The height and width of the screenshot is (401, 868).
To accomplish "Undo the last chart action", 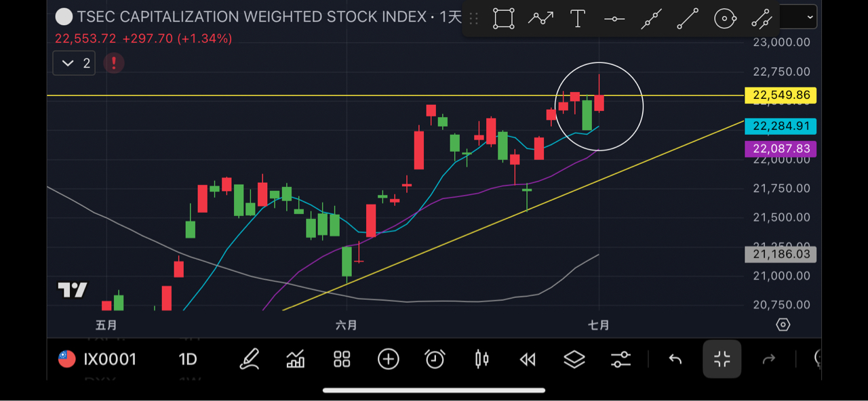I will [675, 360].
